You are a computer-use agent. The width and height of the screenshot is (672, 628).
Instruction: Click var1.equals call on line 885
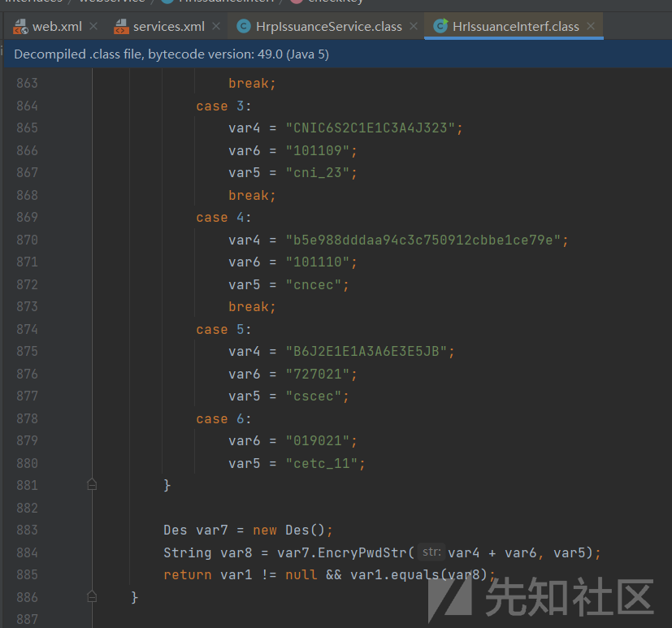tap(418, 575)
